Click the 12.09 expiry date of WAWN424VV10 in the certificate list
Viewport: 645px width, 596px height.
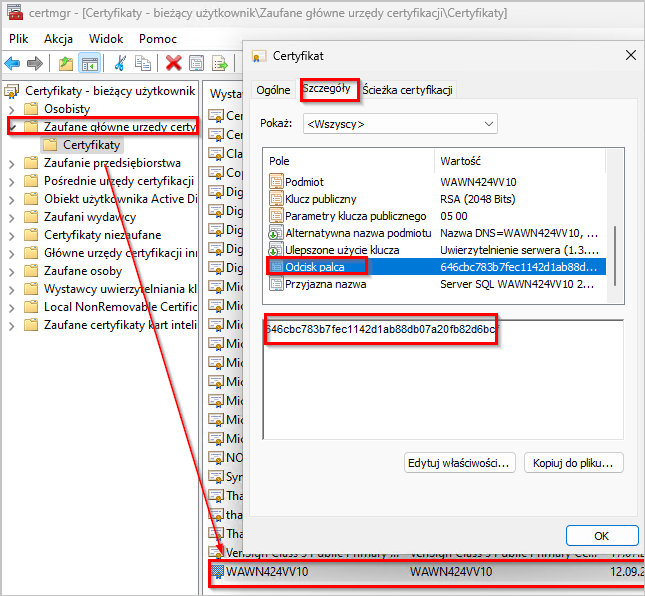click(x=627, y=571)
